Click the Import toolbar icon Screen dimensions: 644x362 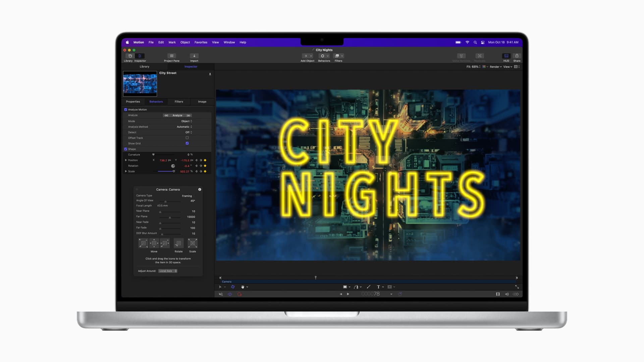pos(194,56)
